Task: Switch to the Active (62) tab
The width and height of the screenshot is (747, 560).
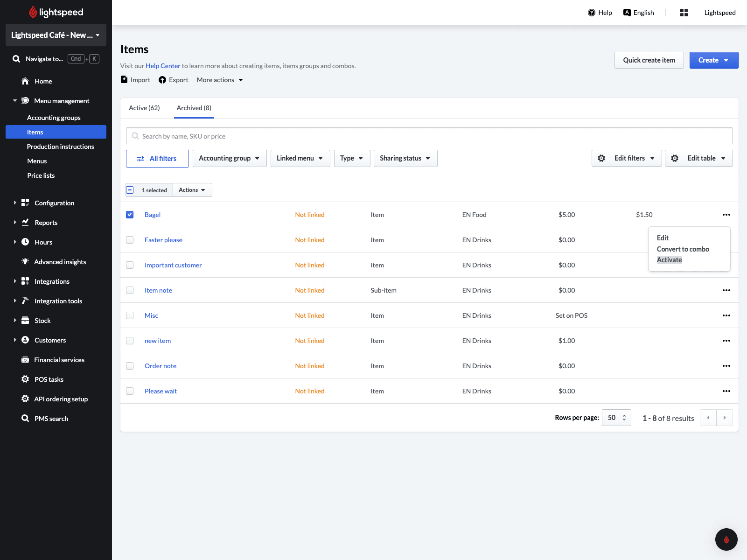Action: tap(144, 108)
